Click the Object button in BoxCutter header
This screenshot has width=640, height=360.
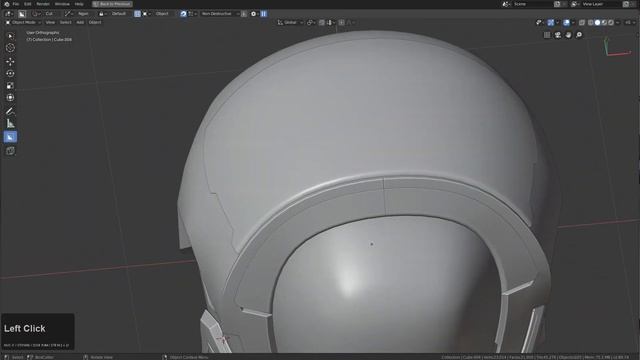pyautogui.click(x=162, y=13)
